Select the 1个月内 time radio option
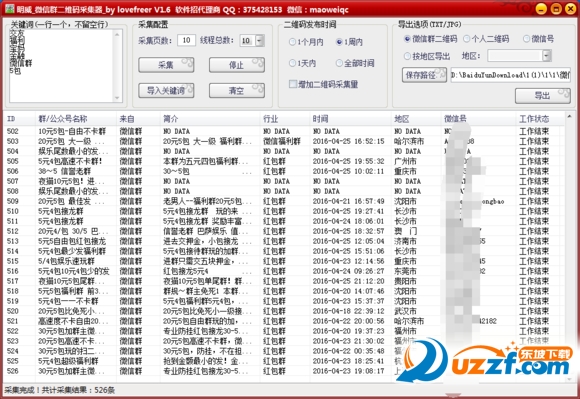Screen dimensions: 580x399 (306, 42)
